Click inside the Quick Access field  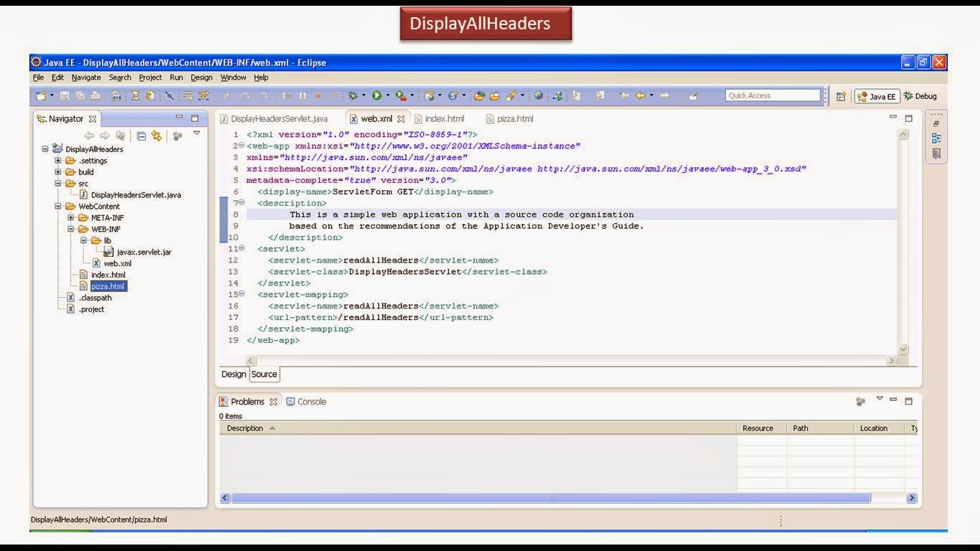click(x=773, y=95)
